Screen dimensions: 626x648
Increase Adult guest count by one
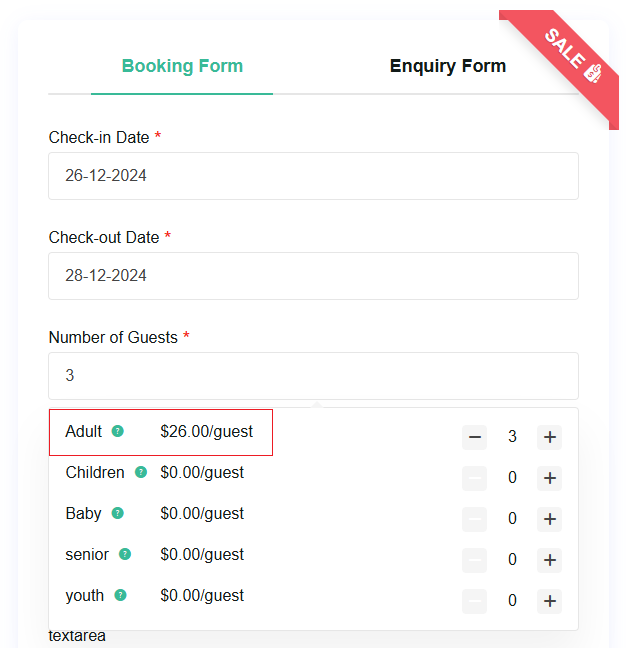click(549, 437)
